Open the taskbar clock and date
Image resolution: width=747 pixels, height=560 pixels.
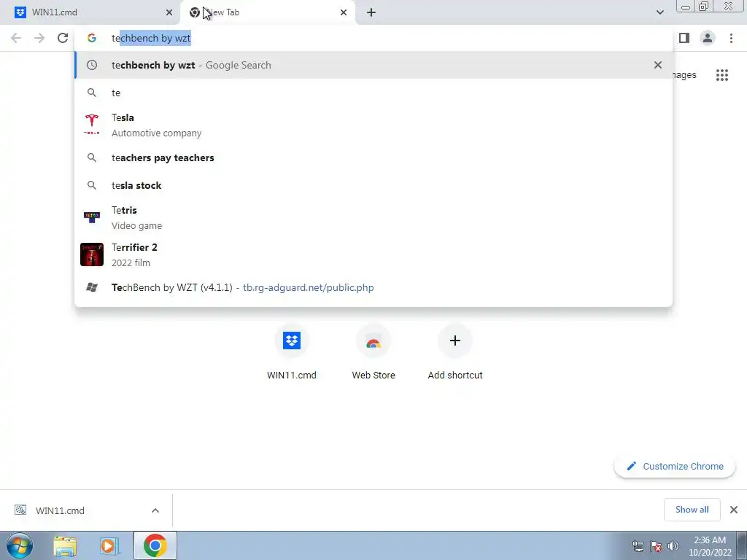pyautogui.click(x=710, y=546)
